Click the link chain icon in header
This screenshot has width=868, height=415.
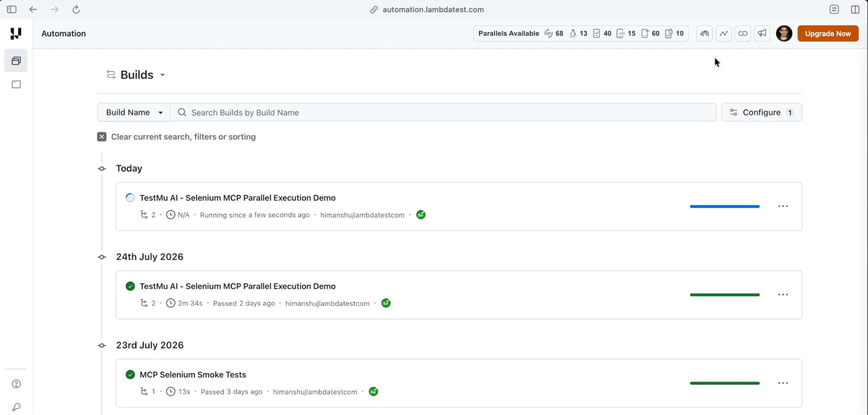click(743, 33)
